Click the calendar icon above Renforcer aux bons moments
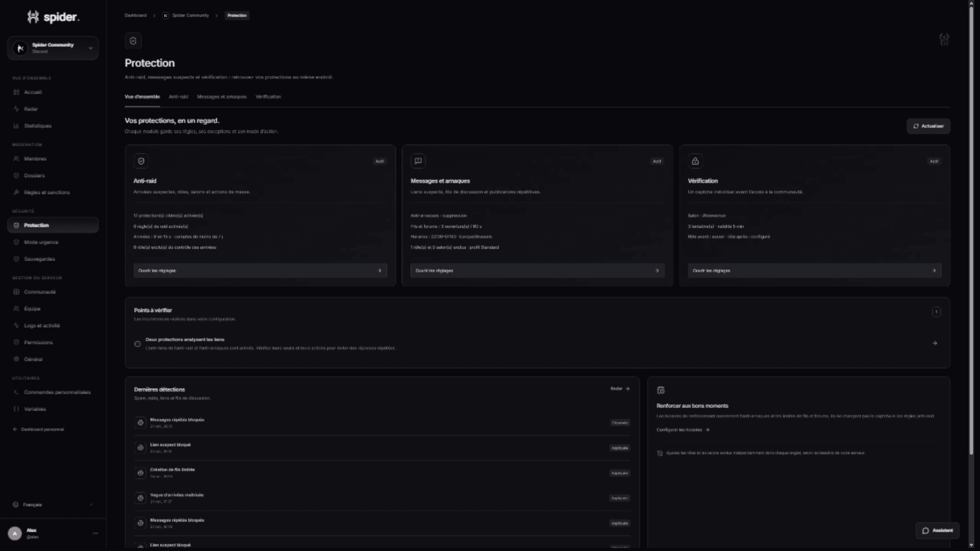Viewport: 980px width, 551px height. tap(661, 390)
